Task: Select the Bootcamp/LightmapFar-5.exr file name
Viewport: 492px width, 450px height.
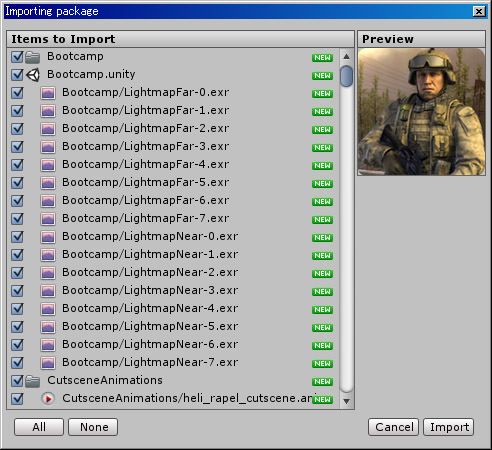Action: [146, 182]
